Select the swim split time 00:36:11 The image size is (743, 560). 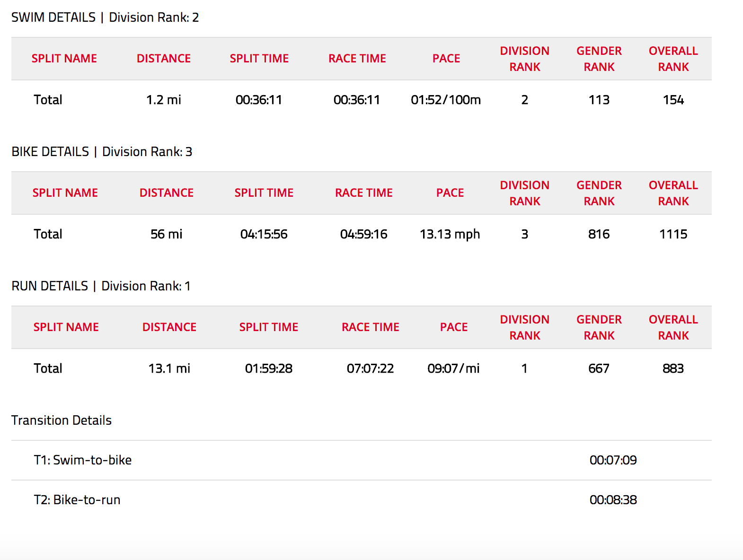tap(259, 100)
